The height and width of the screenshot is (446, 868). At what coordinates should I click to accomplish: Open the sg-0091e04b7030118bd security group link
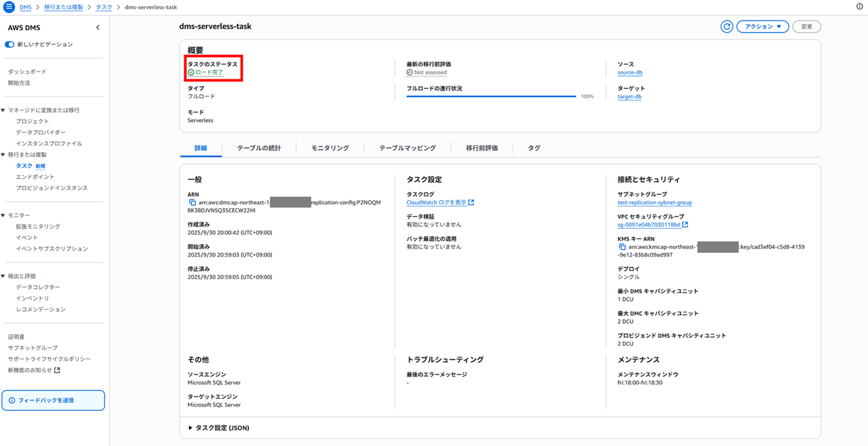[649, 225]
